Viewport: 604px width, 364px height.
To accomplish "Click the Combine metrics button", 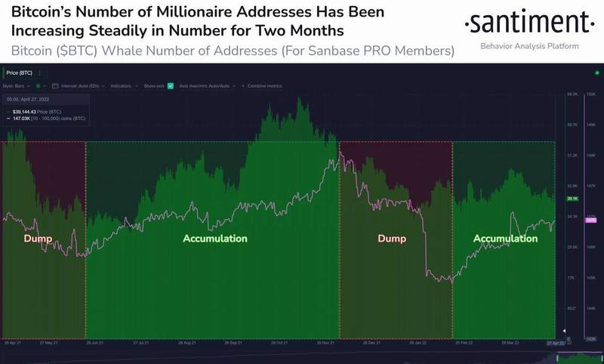I will [x=265, y=86].
